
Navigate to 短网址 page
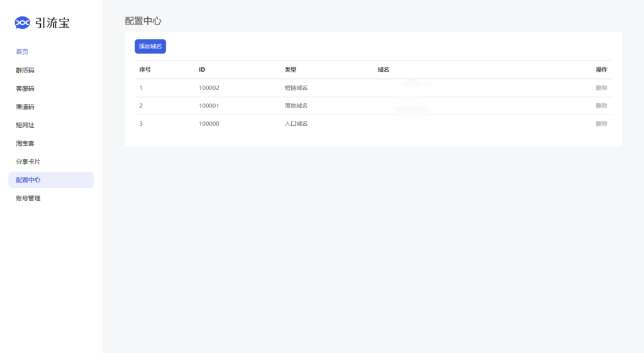point(25,125)
